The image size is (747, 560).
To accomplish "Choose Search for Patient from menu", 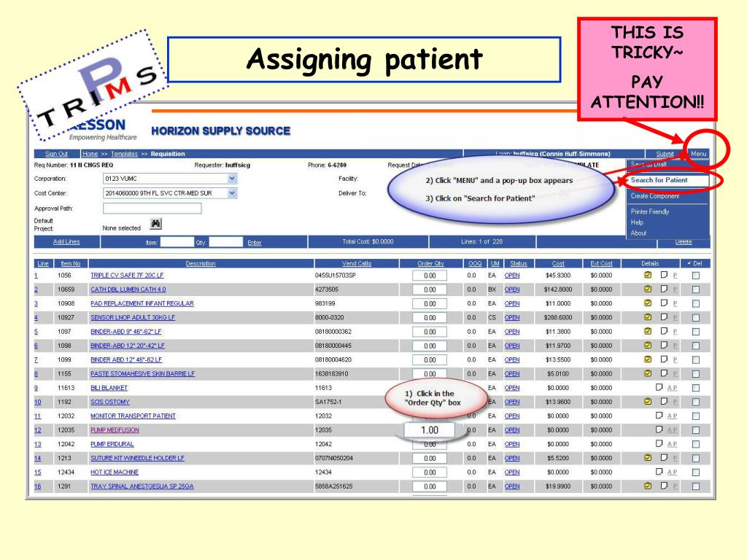I will point(659,180).
